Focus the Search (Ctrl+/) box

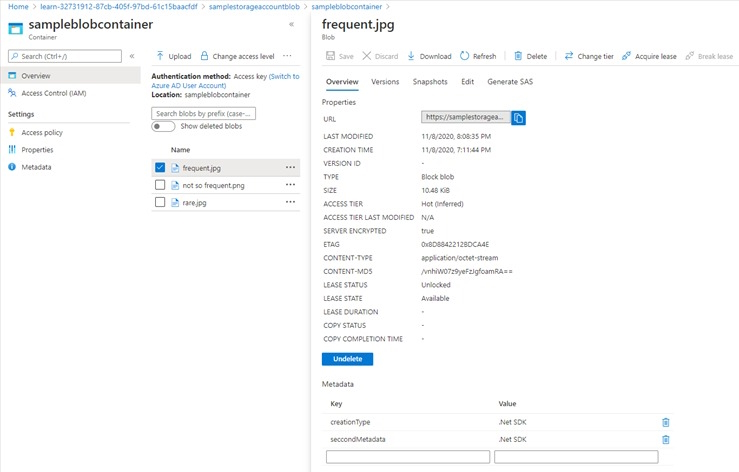[x=65, y=56]
